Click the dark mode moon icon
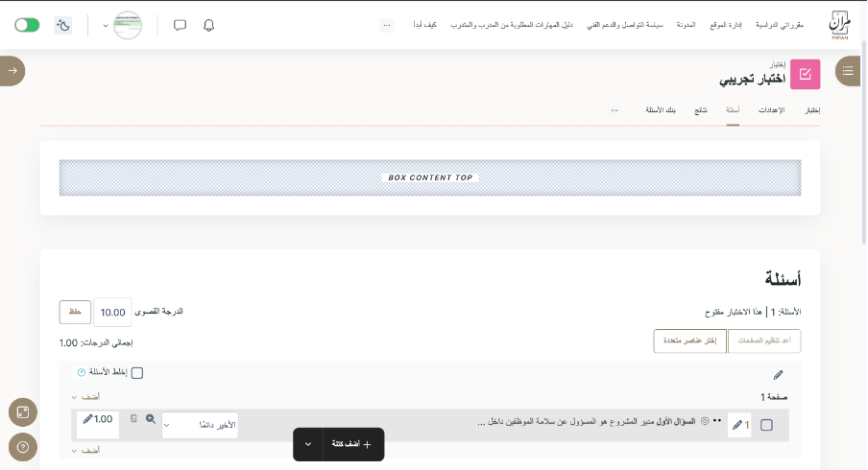 click(x=63, y=25)
